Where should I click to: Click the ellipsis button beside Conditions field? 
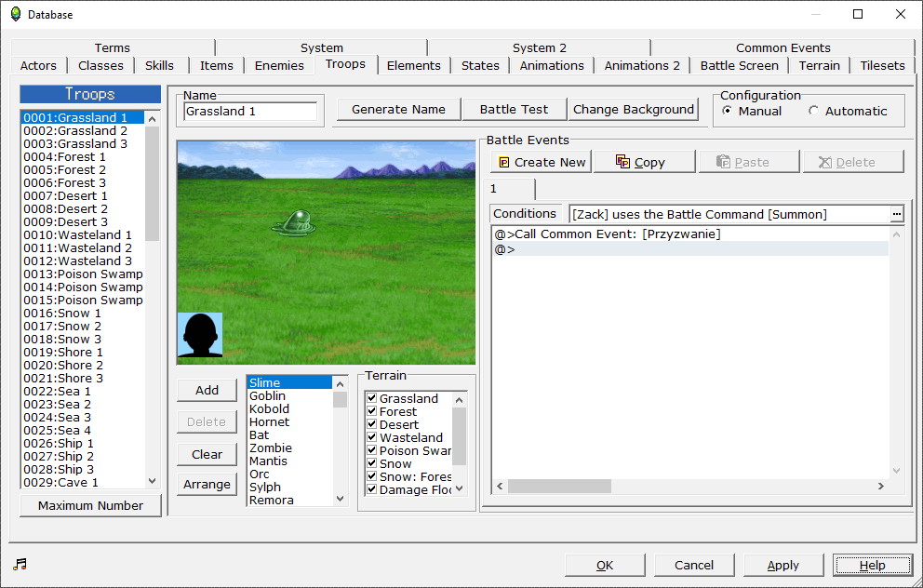pyautogui.click(x=897, y=214)
